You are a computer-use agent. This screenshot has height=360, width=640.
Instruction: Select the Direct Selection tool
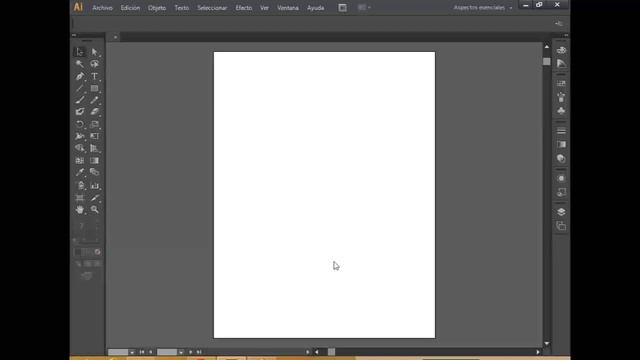pos(94,52)
